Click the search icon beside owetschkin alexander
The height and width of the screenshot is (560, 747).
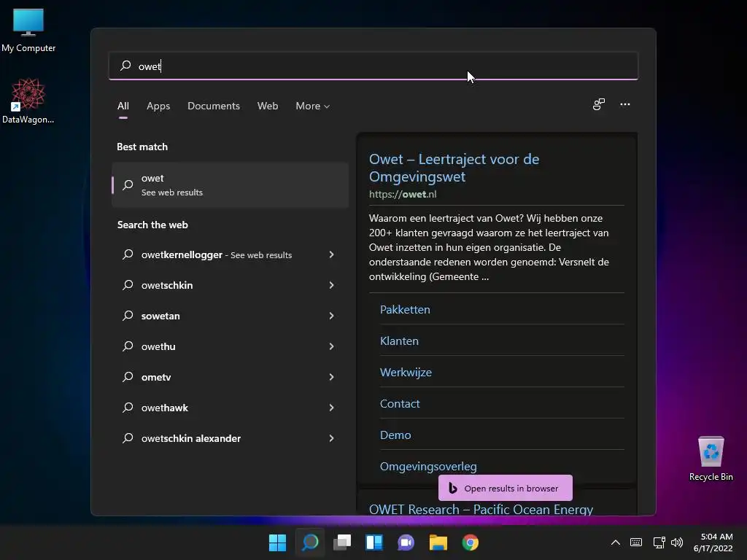pos(128,437)
